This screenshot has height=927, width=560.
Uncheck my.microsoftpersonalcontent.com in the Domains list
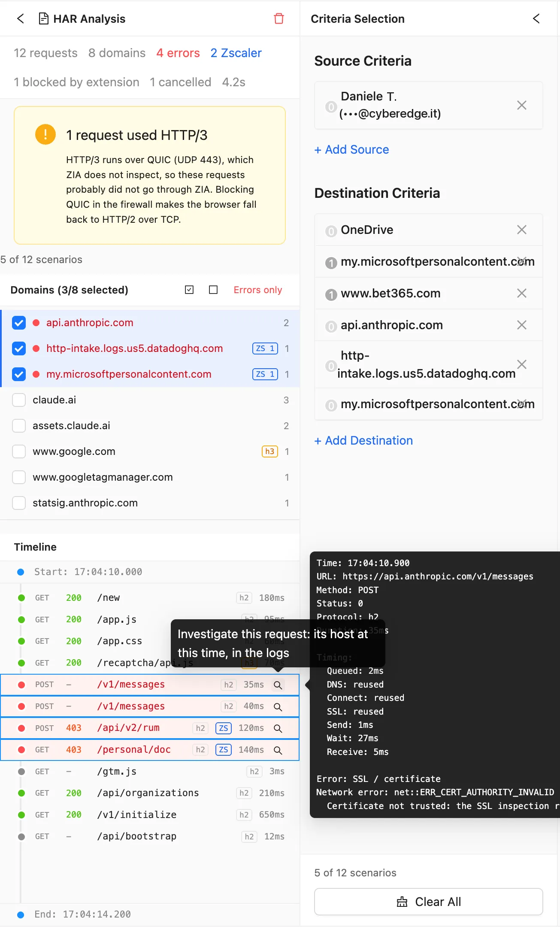[19, 374]
